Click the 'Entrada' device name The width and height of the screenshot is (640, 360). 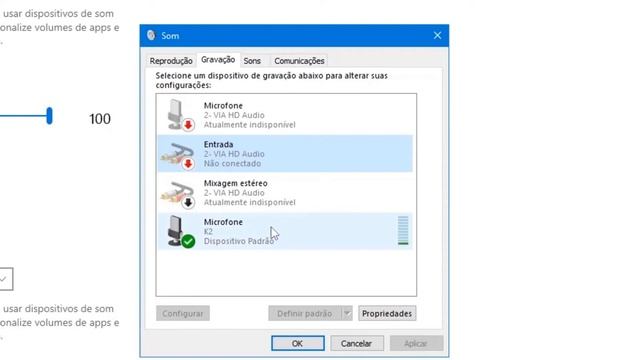point(218,144)
